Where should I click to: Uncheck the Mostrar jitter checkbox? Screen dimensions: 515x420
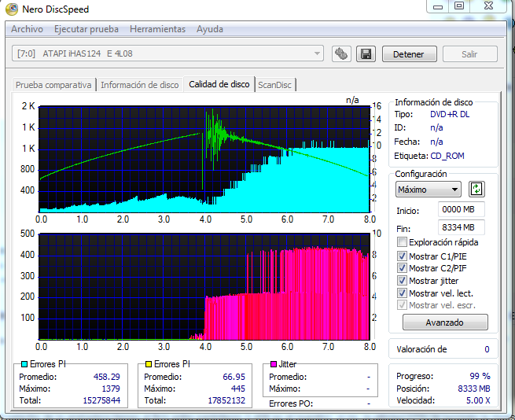(x=403, y=281)
